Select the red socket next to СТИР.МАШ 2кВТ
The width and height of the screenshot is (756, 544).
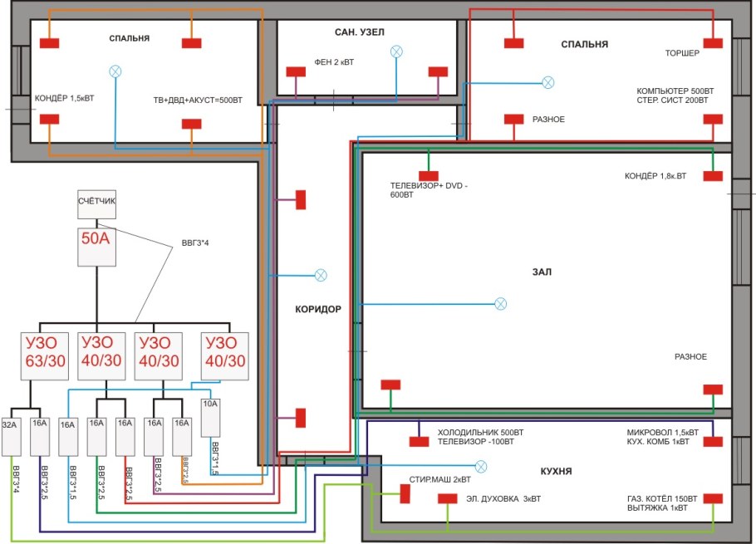coord(405,493)
